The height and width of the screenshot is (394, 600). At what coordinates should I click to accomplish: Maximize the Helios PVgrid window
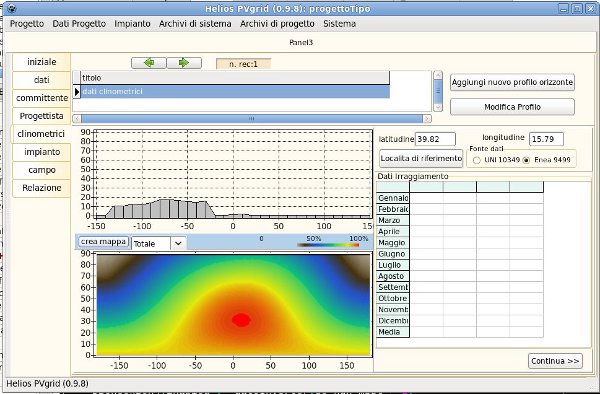click(x=577, y=8)
